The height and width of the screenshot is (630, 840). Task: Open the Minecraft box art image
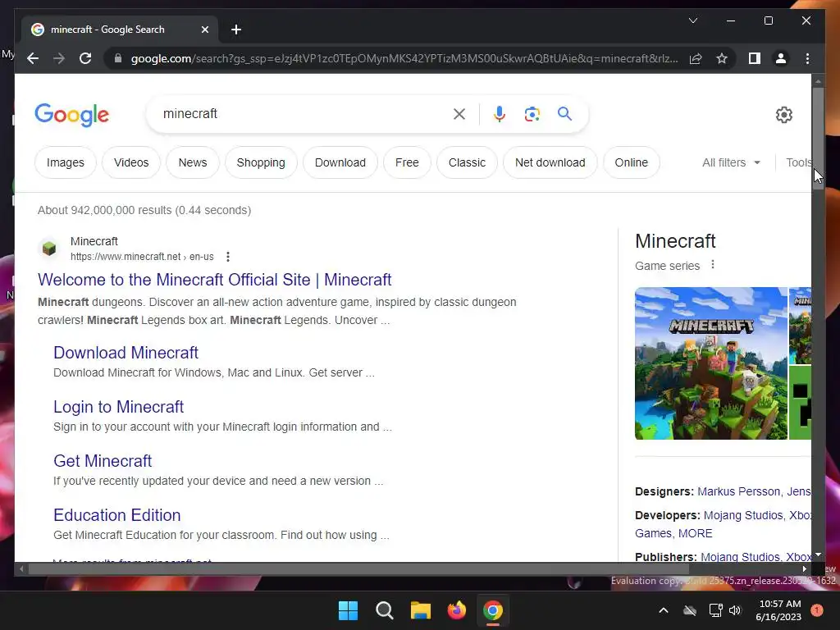coord(711,363)
